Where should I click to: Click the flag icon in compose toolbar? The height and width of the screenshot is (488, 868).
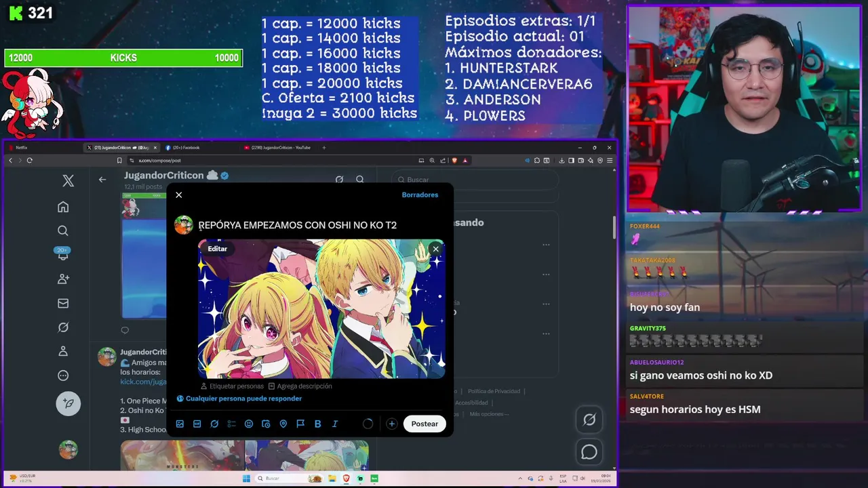(300, 424)
